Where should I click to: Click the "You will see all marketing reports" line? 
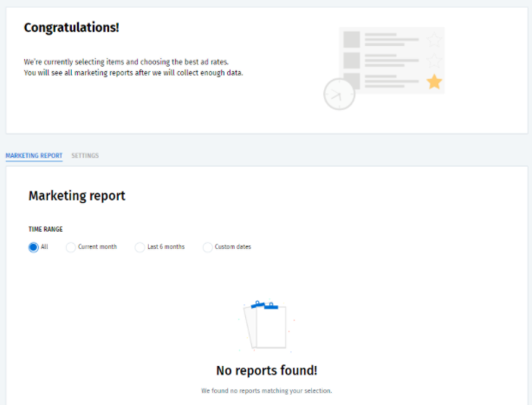tap(133, 73)
